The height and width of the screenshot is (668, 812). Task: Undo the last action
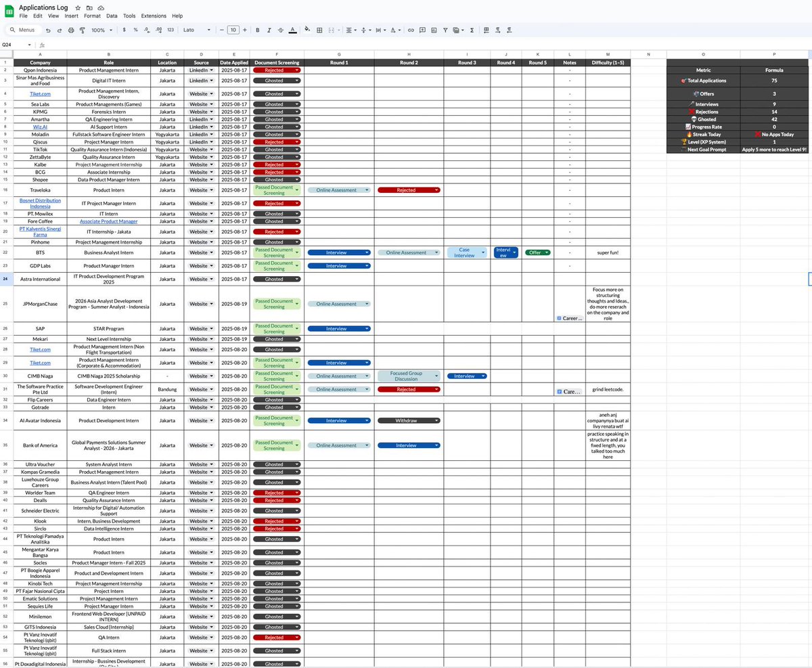(48, 30)
